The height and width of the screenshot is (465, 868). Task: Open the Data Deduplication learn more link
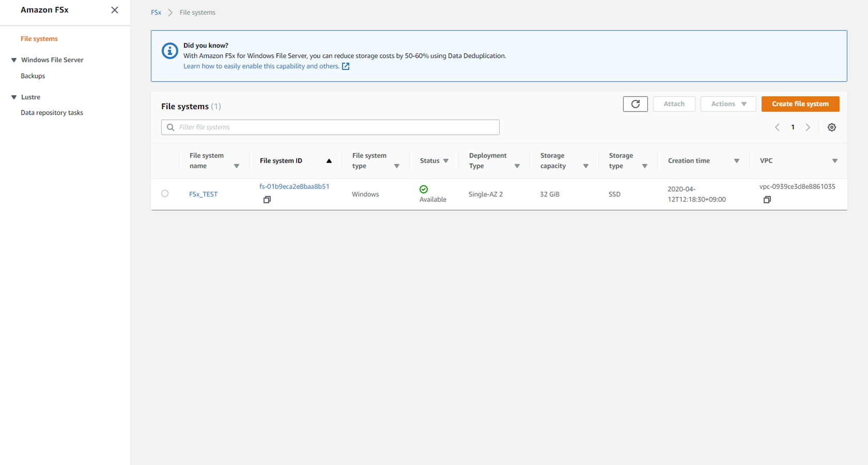(267, 66)
